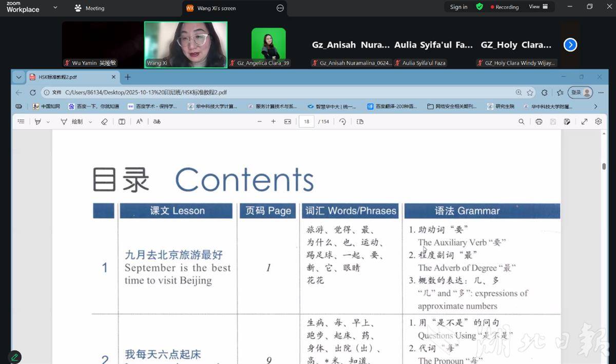The width and height of the screenshot is (616, 364).
Task: Add page to favorites star
Action: coord(530,92)
